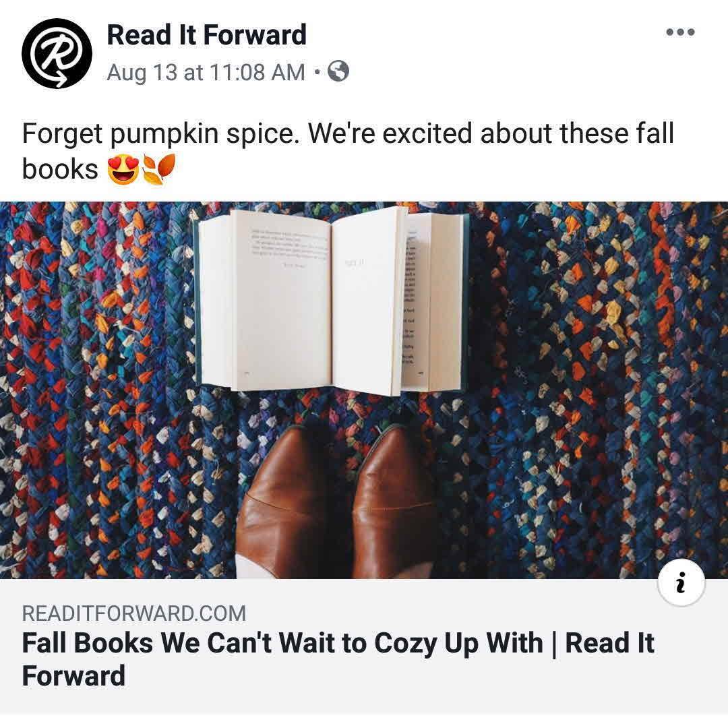
Task: Click the globe public audience icon
Action: pos(338,71)
